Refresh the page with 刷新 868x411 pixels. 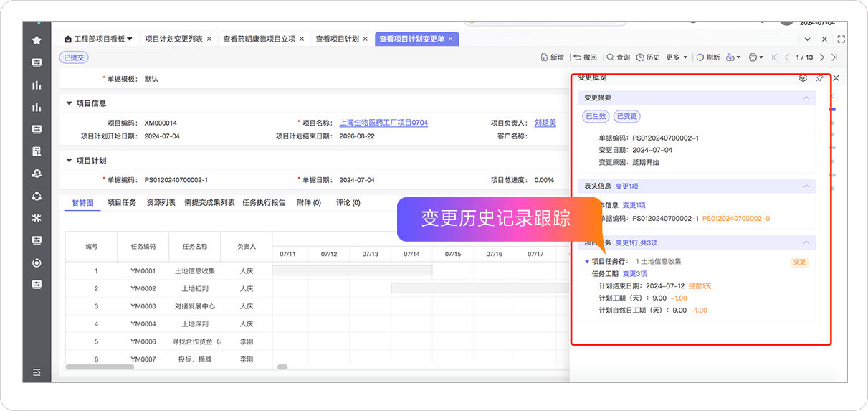pos(707,57)
